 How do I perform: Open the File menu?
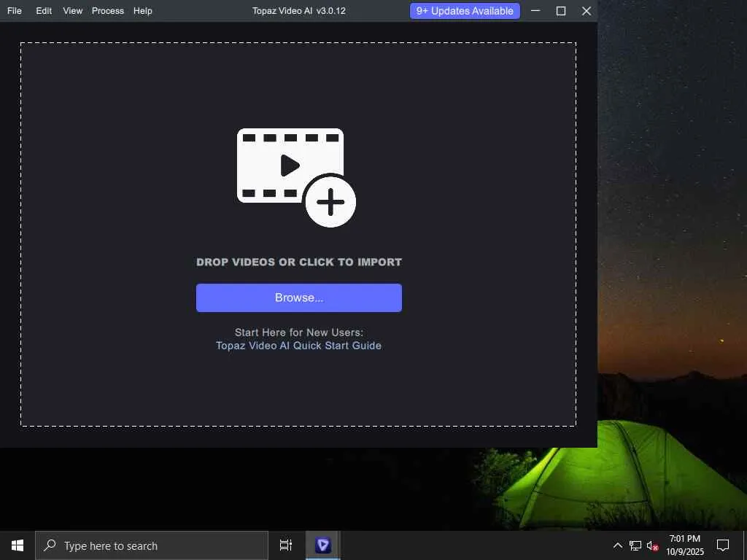[x=15, y=10]
